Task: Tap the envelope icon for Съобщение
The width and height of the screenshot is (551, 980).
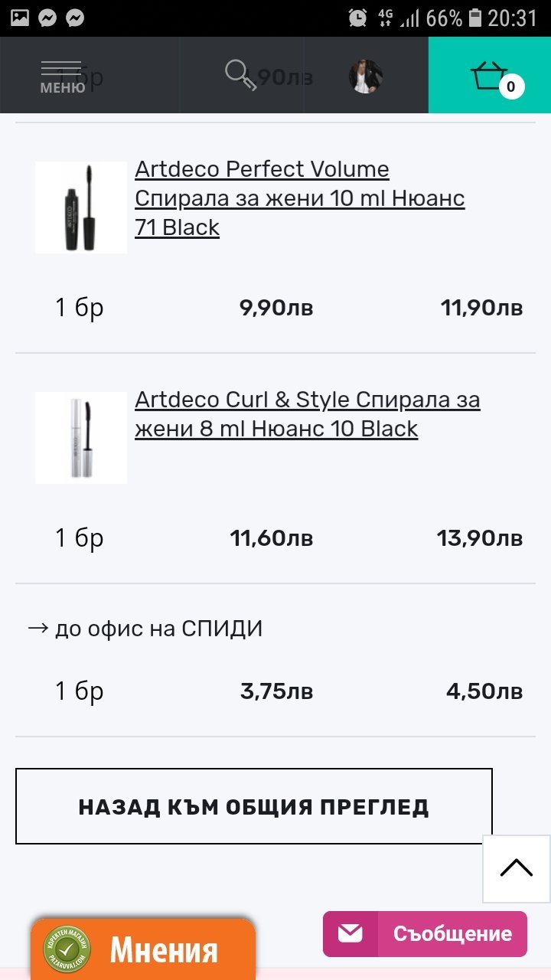Action: click(350, 933)
